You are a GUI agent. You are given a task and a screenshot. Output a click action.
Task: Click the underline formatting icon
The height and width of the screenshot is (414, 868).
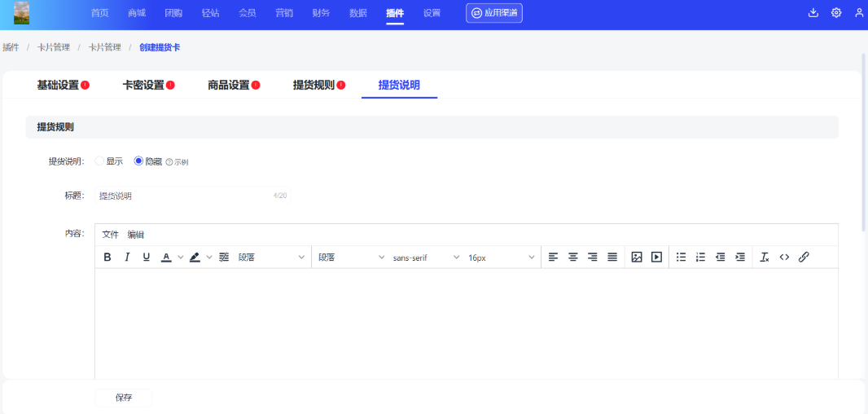pyautogui.click(x=147, y=258)
